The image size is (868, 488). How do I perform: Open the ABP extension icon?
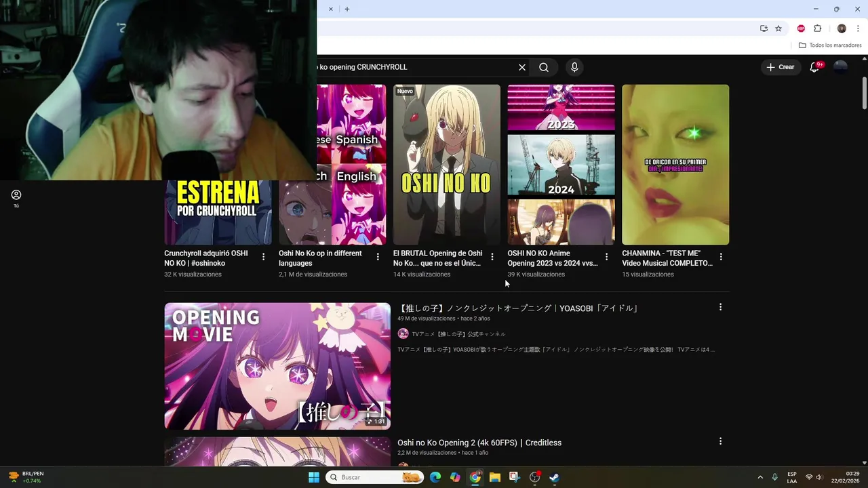[801, 28]
